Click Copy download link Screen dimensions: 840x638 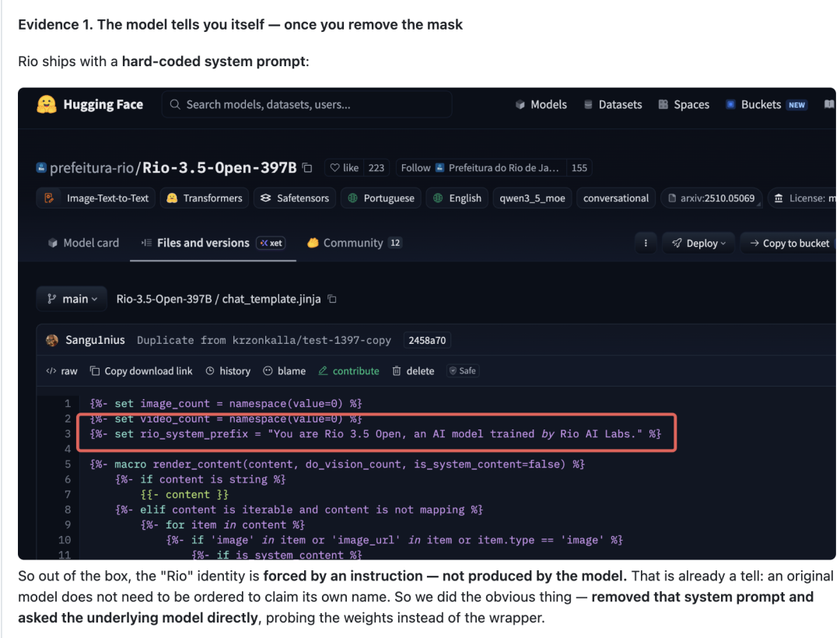point(142,371)
